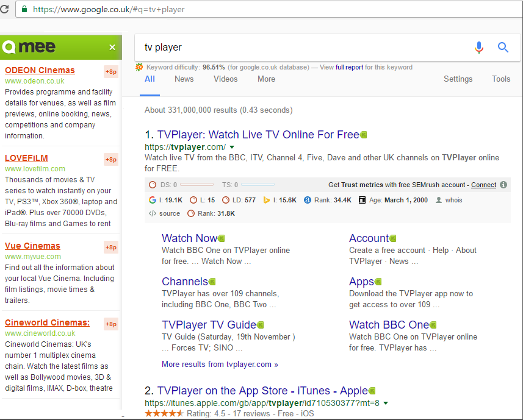The width and height of the screenshot is (523, 420).
Task: Click the calendar Age icon
Action: pyautogui.click(x=362, y=200)
